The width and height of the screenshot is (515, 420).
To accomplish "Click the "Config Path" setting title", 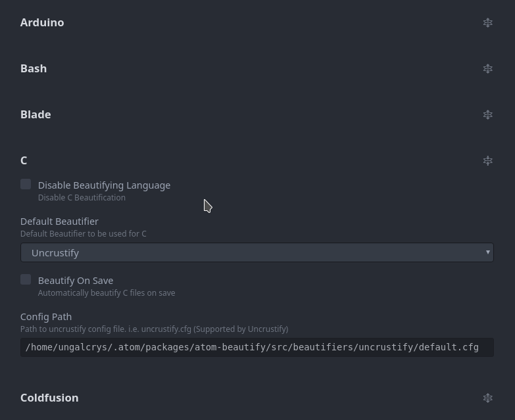I will 46,317.
